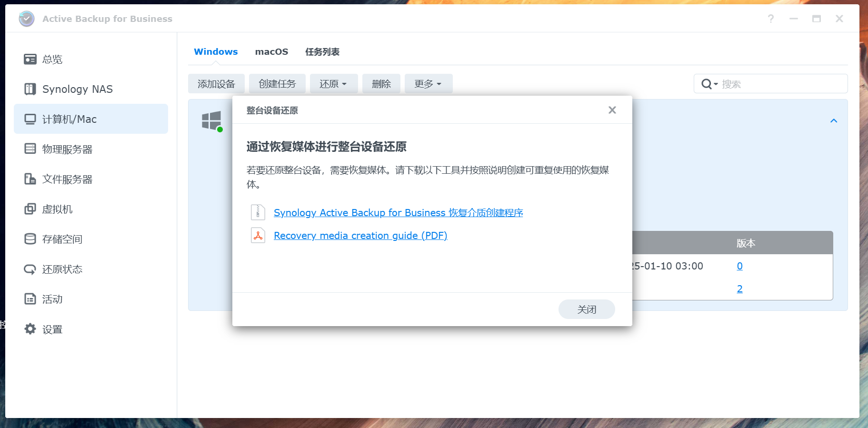Open 活动 activity section
The height and width of the screenshot is (428, 868).
90,299
